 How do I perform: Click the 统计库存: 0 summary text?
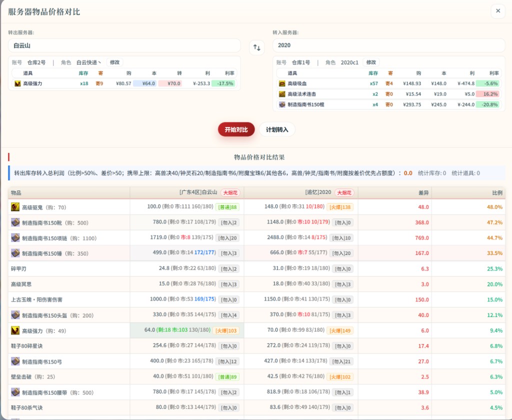pos(432,173)
